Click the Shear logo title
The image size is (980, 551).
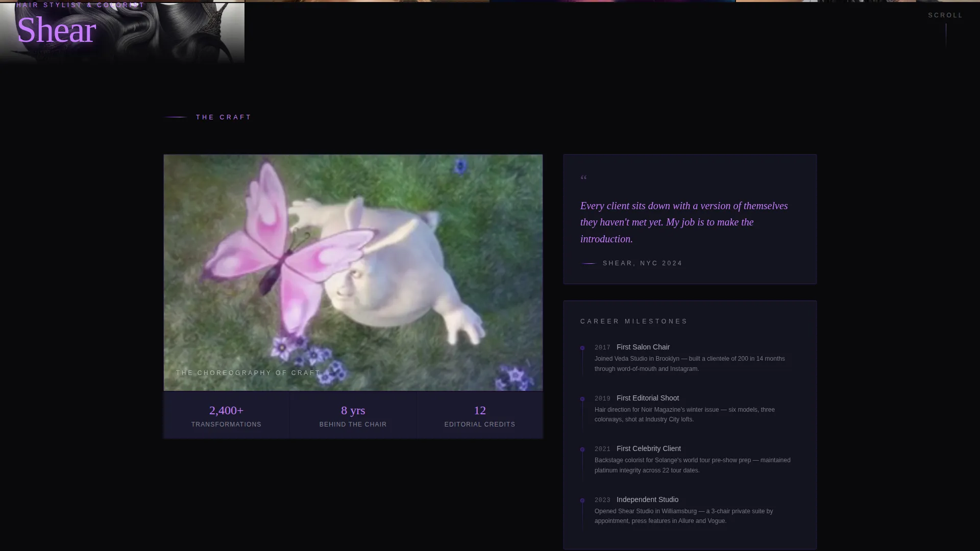click(56, 30)
